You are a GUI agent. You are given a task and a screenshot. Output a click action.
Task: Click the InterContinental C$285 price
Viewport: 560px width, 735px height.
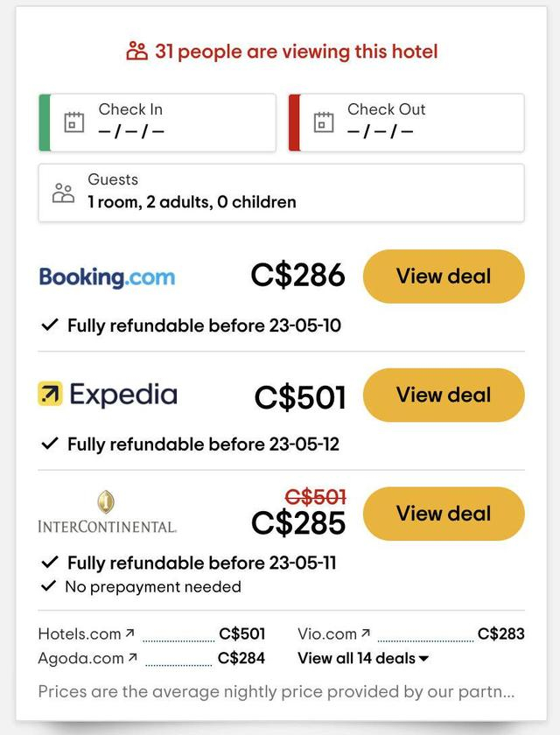[298, 522]
